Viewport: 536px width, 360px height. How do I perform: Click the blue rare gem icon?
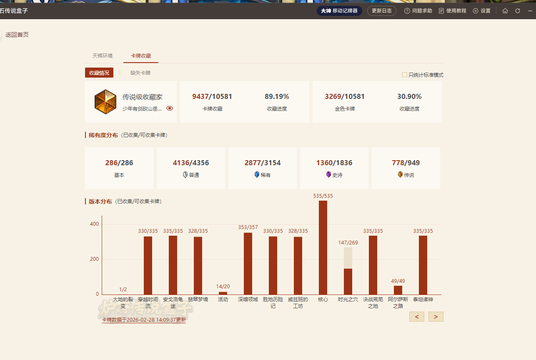(257, 174)
